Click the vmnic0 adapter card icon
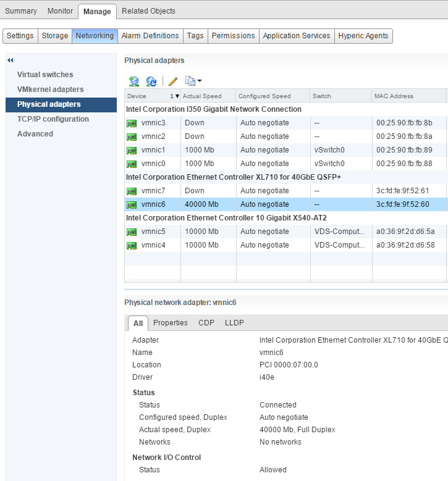 tap(132, 164)
